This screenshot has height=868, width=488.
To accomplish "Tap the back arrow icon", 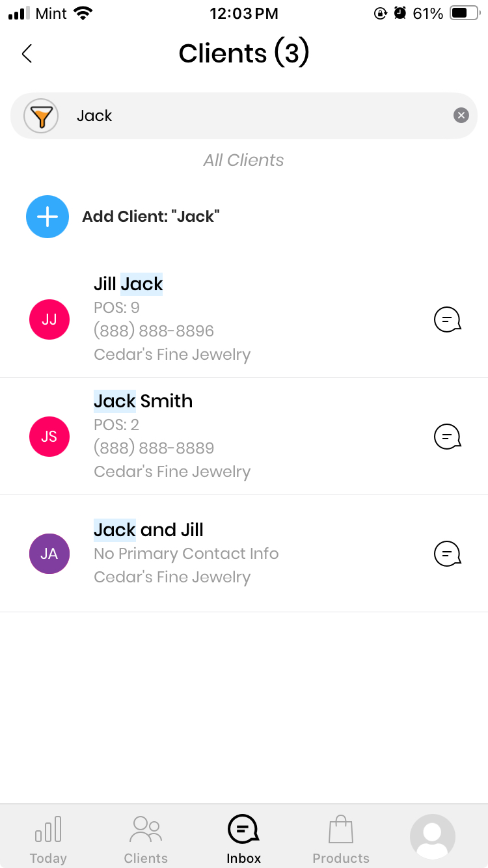I will click(x=27, y=53).
